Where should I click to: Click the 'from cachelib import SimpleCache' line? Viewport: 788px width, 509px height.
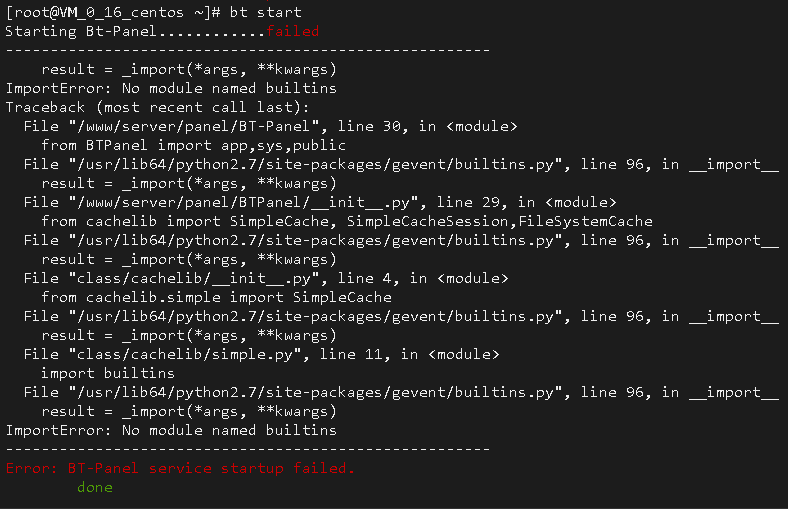(x=347, y=221)
